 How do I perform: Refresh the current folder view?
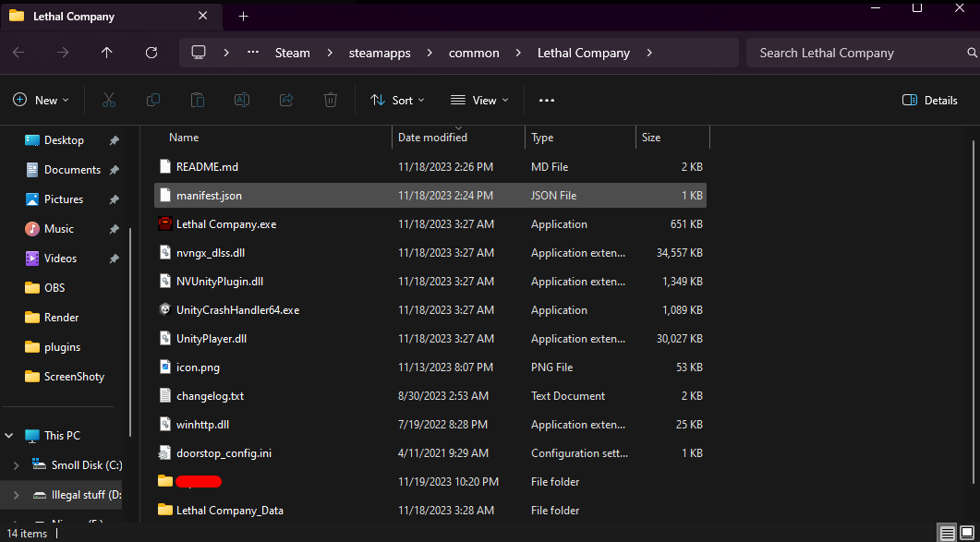pos(151,53)
